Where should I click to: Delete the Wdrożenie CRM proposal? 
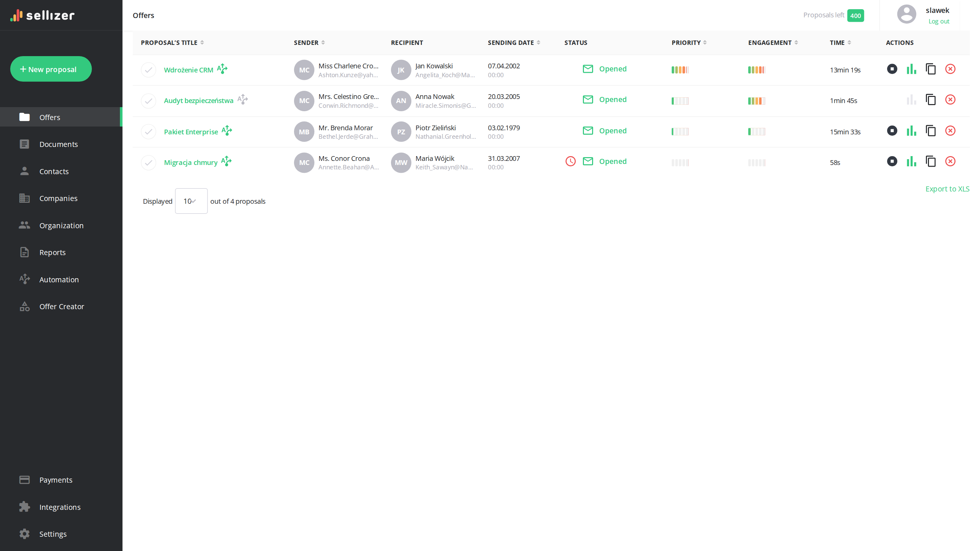(950, 69)
